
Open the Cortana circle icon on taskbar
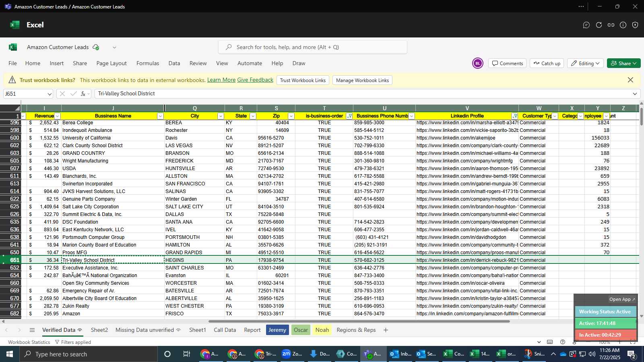pos(167,354)
